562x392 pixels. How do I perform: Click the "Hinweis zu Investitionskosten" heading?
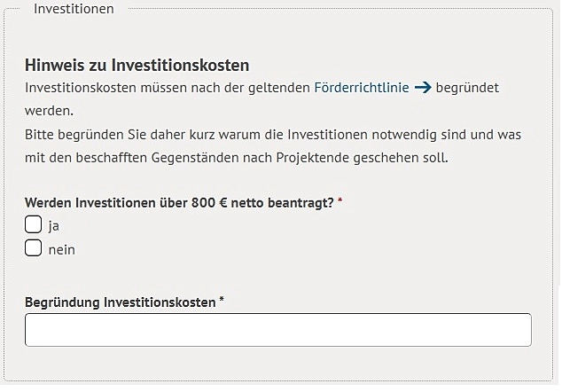point(137,65)
